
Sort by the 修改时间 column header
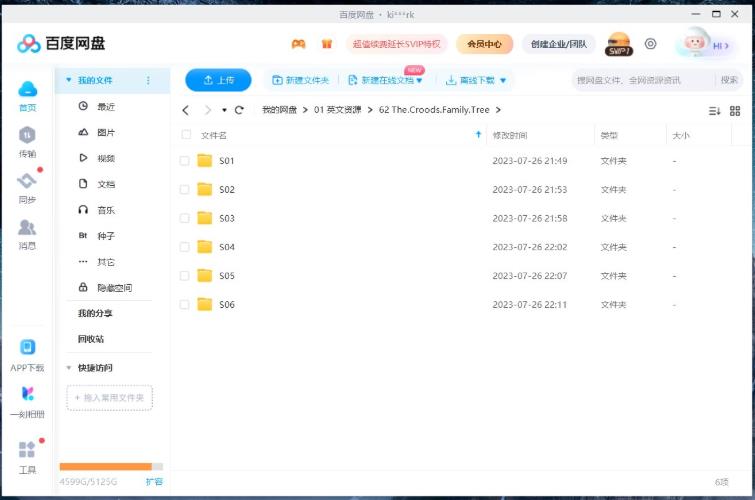click(510, 135)
